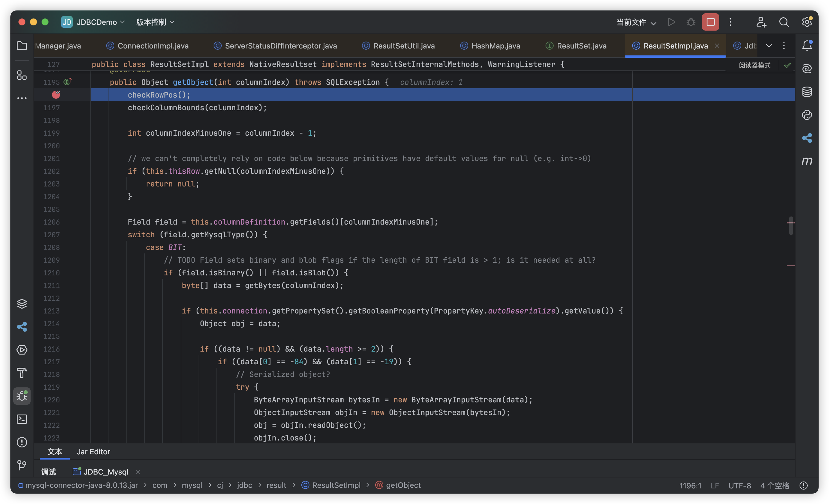Toggle reader mode 阅读器模式
This screenshot has height=504, width=829.
pos(755,65)
